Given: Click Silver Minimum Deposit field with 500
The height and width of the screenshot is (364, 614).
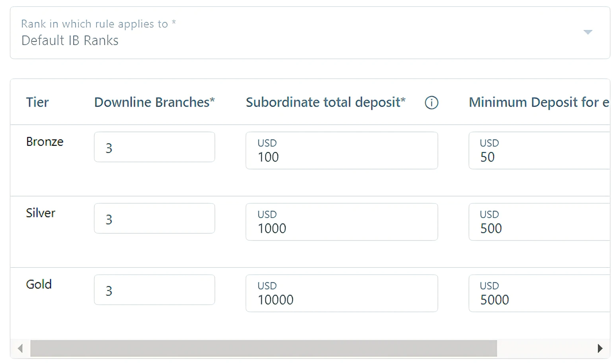Looking at the screenshot, I should point(539,222).
